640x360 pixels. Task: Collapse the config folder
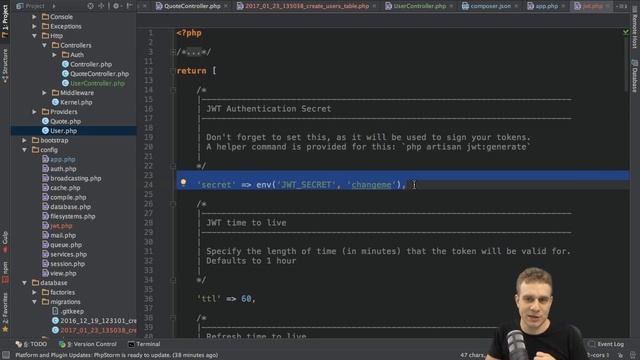(x=24, y=150)
